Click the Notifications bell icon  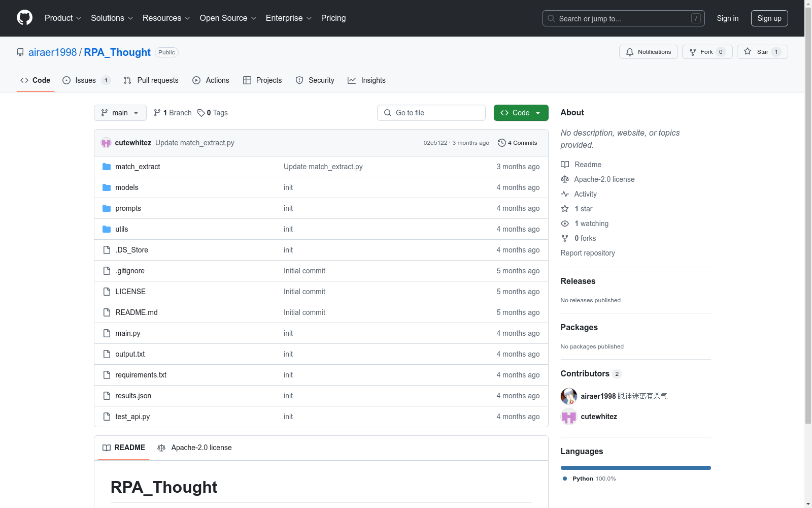(x=630, y=52)
